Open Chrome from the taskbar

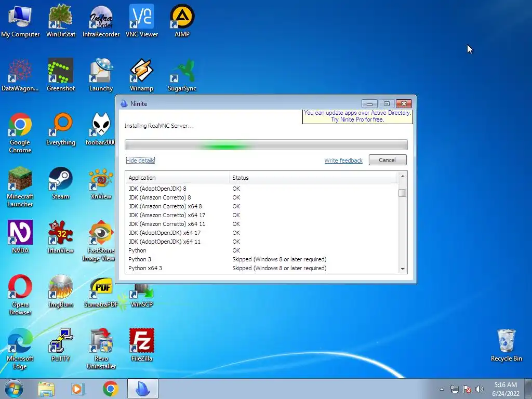110,389
